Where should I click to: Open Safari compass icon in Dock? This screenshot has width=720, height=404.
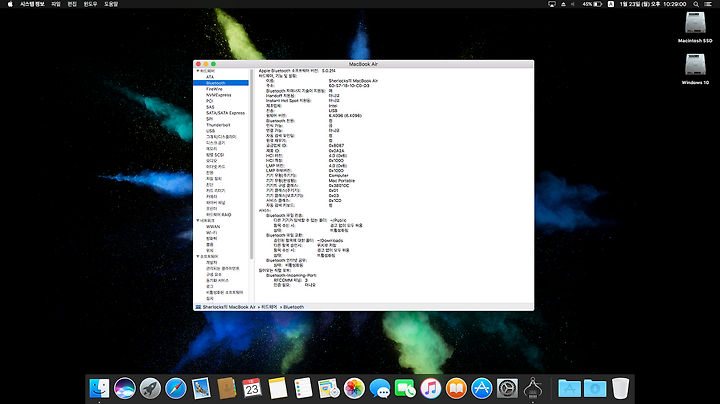pyautogui.click(x=176, y=388)
